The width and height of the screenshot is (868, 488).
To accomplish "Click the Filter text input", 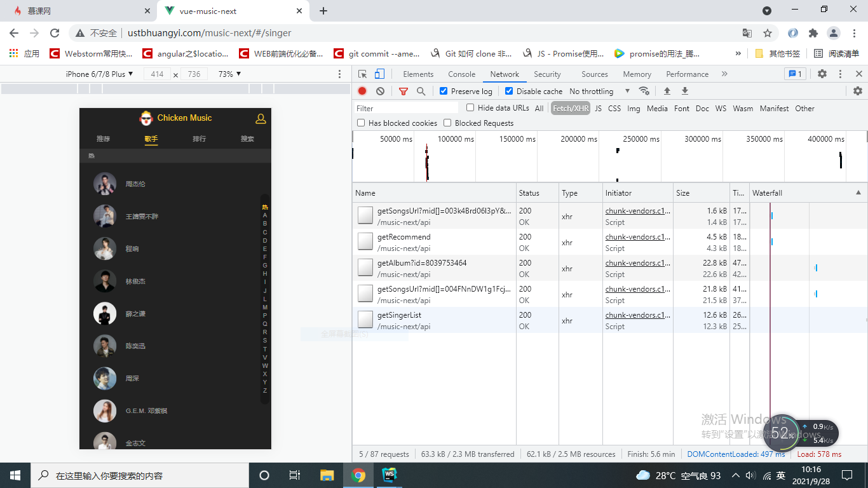I will click(x=407, y=108).
